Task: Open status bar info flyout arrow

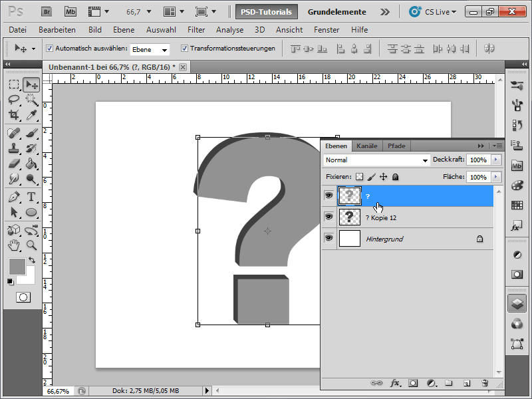Action: point(207,391)
